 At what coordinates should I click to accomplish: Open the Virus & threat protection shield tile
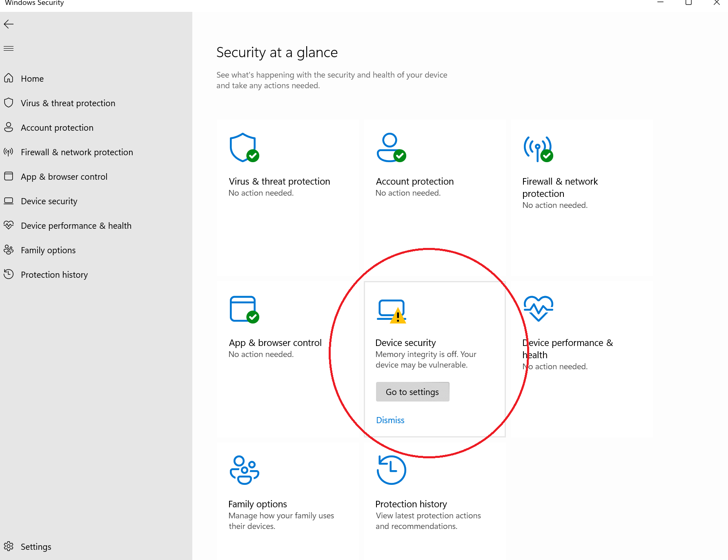(244, 148)
